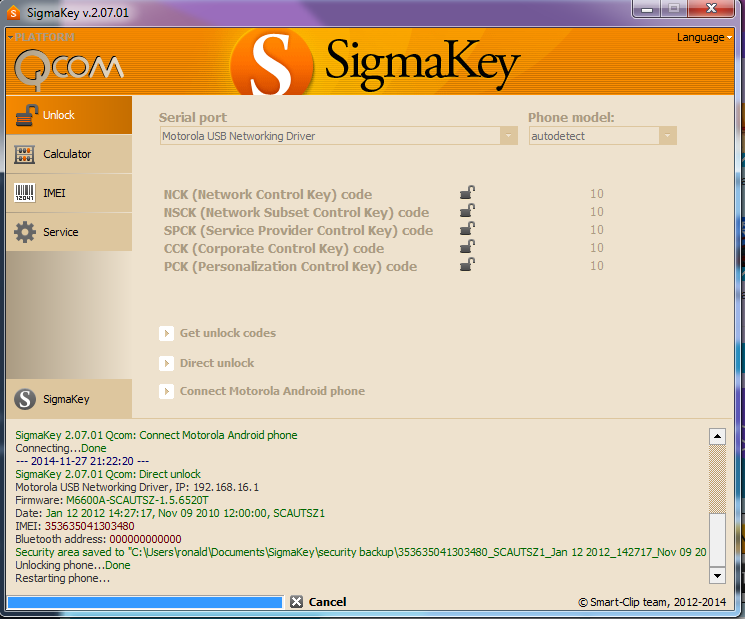Click the Calculator abacus icon
Viewport: 748px width, 621px height.
pyautogui.click(x=26, y=155)
